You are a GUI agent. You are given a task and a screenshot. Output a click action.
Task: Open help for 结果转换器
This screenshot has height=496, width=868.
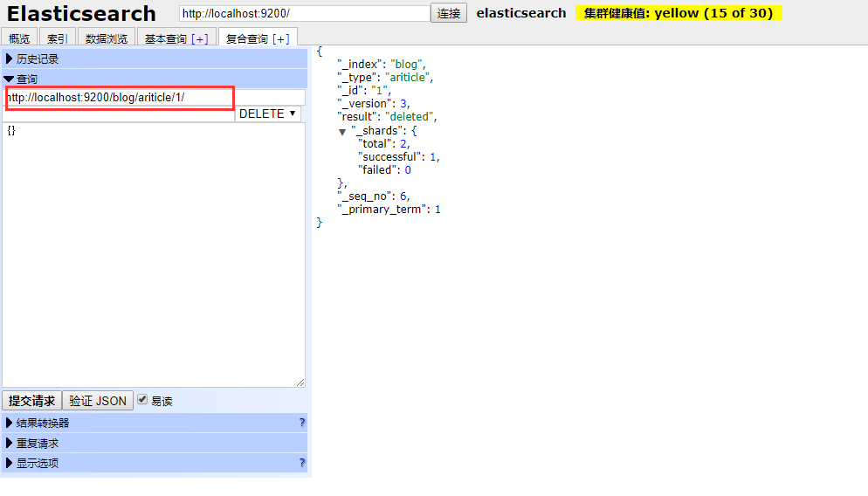point(301,423)
